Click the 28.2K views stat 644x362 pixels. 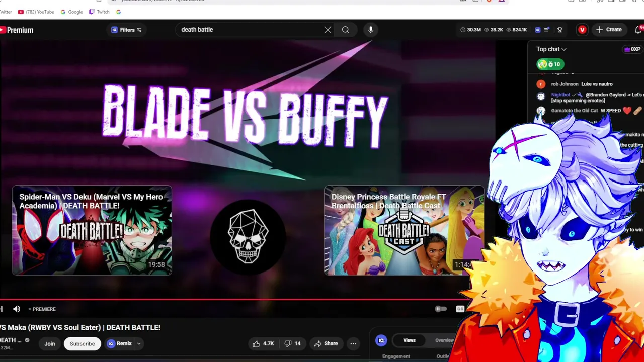[x=493, y=30]
